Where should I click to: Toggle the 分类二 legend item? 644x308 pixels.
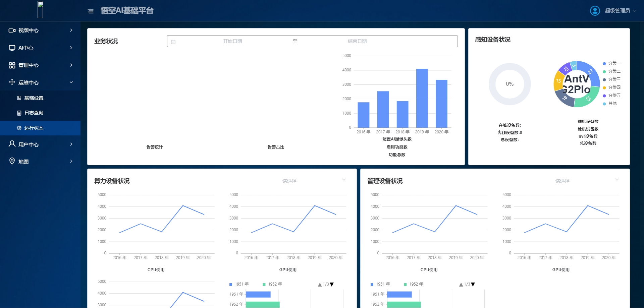[x=611, y=71]
